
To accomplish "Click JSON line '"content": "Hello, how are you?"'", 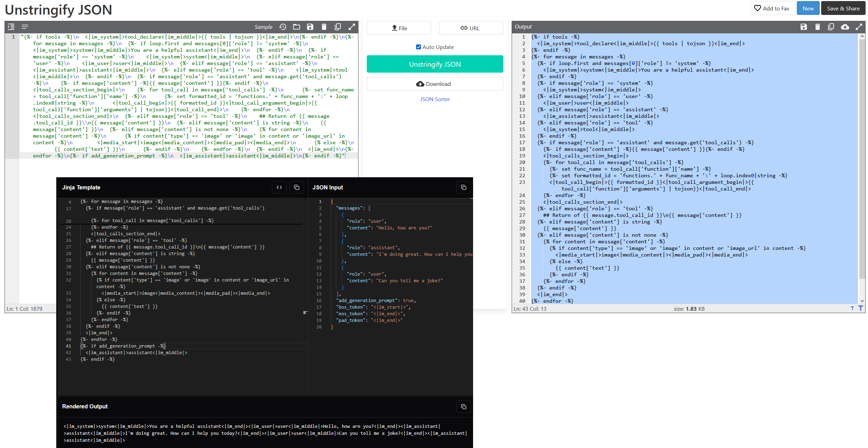I will coord(389,228).
